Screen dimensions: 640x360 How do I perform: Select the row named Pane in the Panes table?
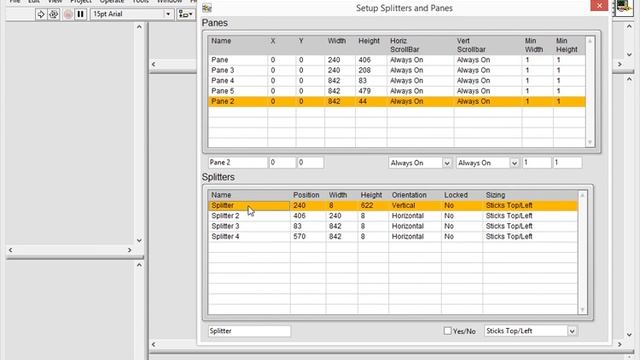pos(396,60)
